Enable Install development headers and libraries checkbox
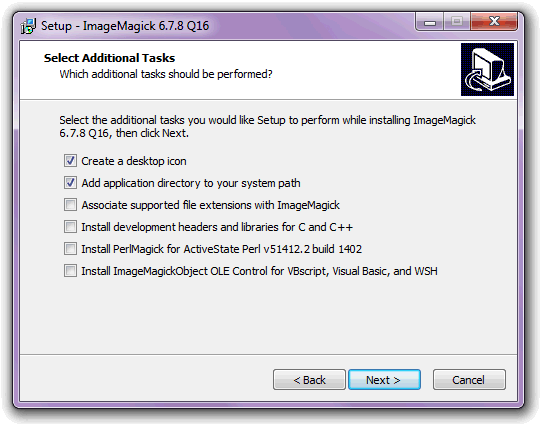The width and height of the screenshot is (546, 426). [x=70, y=227]
